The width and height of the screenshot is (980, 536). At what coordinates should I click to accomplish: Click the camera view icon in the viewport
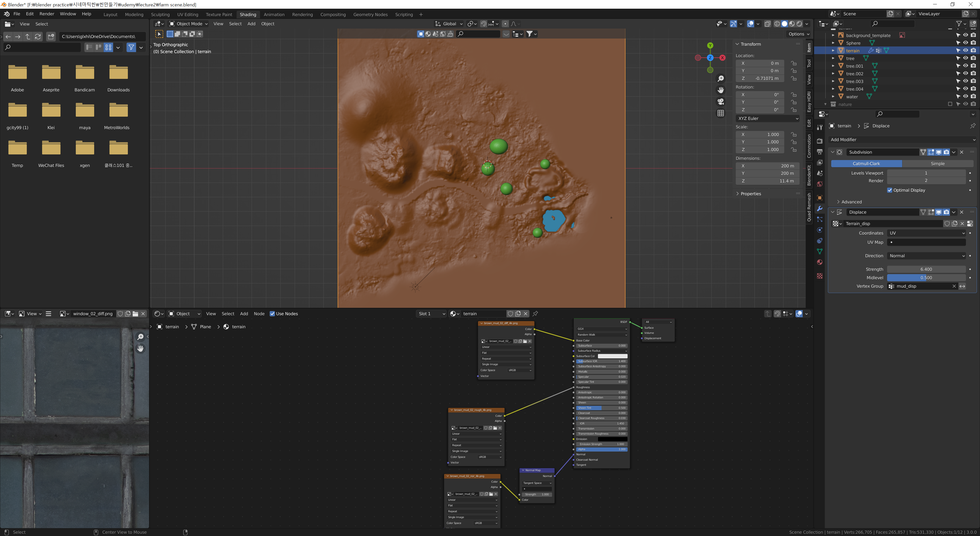tap(720, 102)
